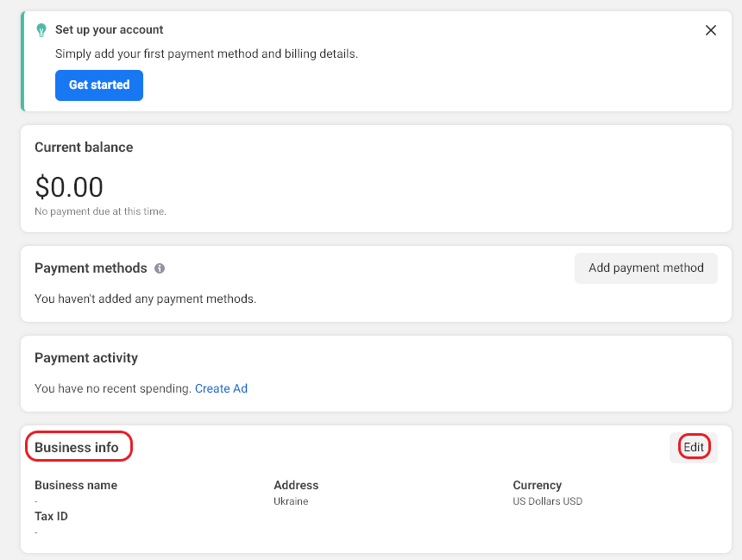The height and width of the screenshot is (560, 742).
Task: Edit the Business info section
Action: 694,447
